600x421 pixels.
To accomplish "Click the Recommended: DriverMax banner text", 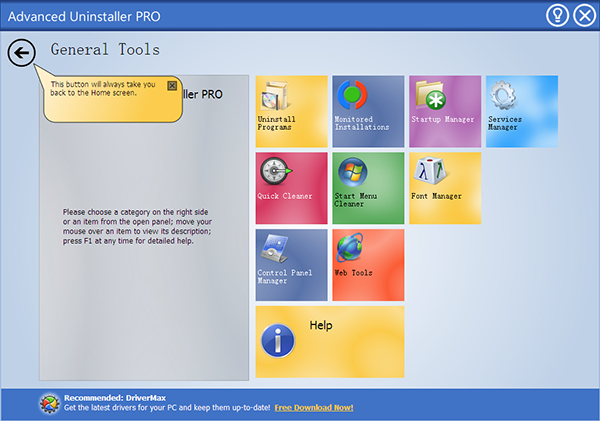I will [x=112, y=398].
